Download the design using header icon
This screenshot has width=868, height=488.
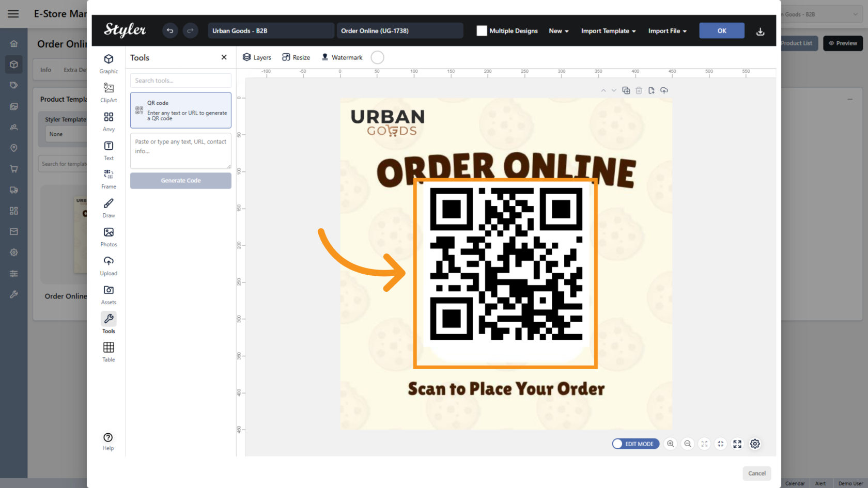click(x=760, y=32)
